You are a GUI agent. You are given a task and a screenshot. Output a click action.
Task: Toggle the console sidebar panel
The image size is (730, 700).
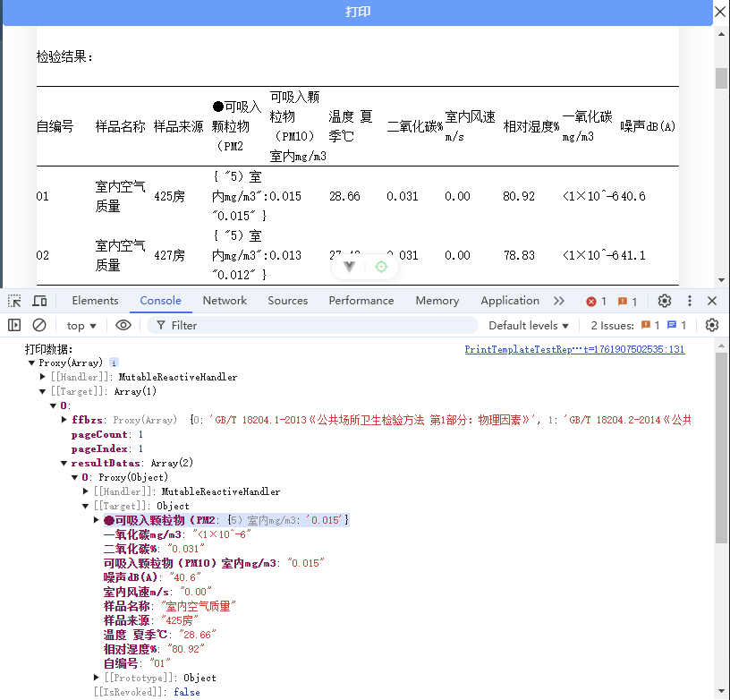click(x=13, y=325)
